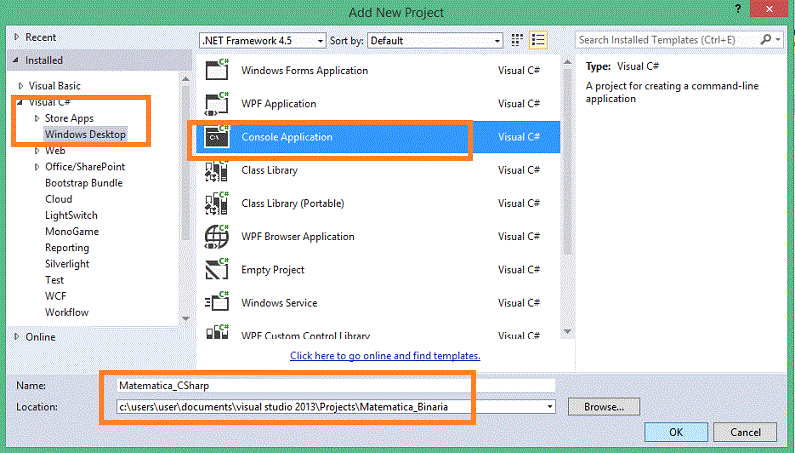Select the WCF category
Viewport: 795px width, 453px height.
[56, 296]
